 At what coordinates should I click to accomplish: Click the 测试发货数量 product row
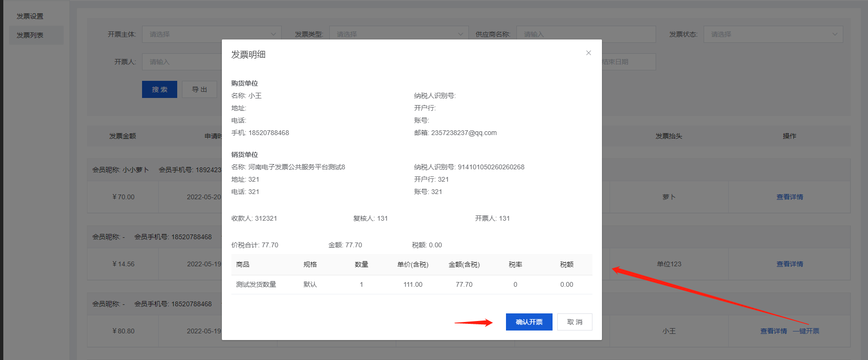pyautogui.click(x=256, y=284)
